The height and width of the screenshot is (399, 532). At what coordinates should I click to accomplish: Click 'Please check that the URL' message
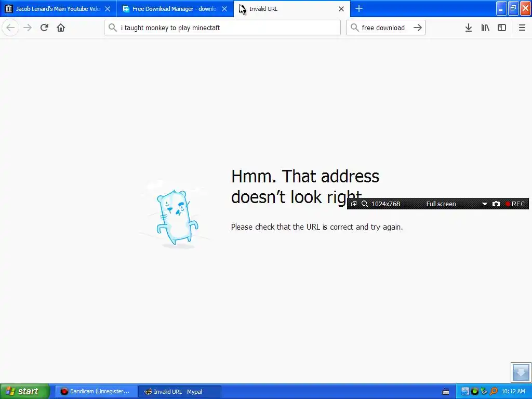tap(317, 227)
